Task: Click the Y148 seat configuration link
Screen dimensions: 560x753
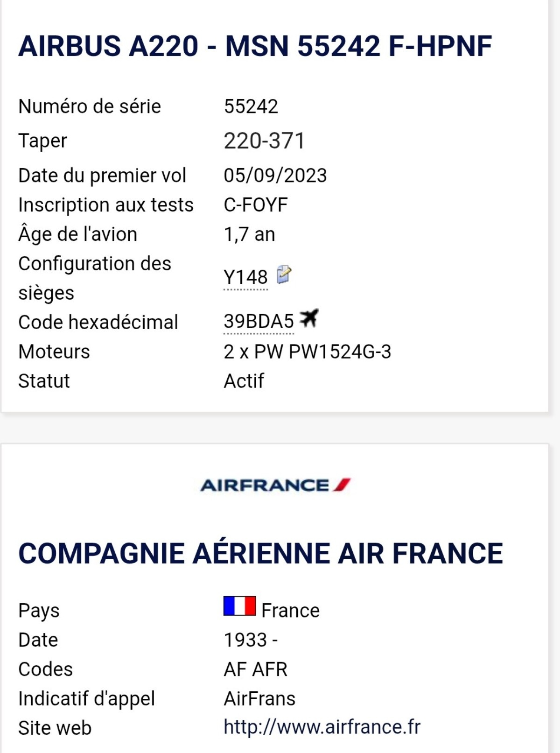Action: (x=245, y=277)
